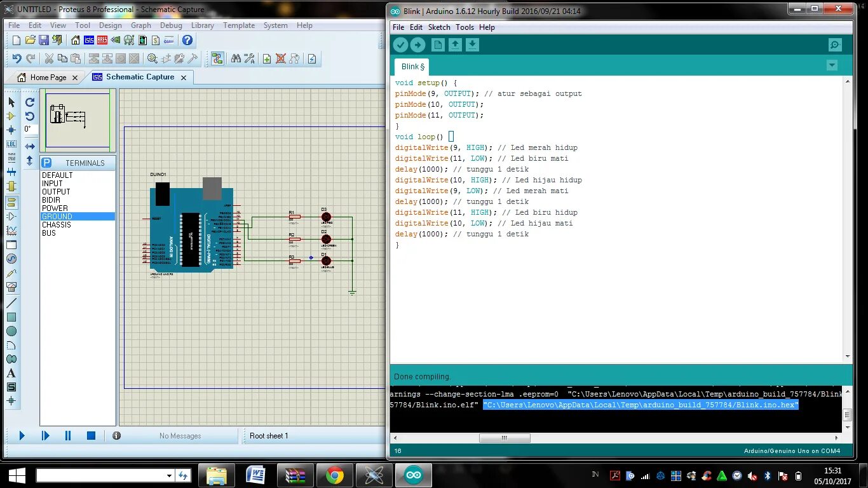Click the horizontal scrollbar thumb in the Arduino console

coord(505,438)
